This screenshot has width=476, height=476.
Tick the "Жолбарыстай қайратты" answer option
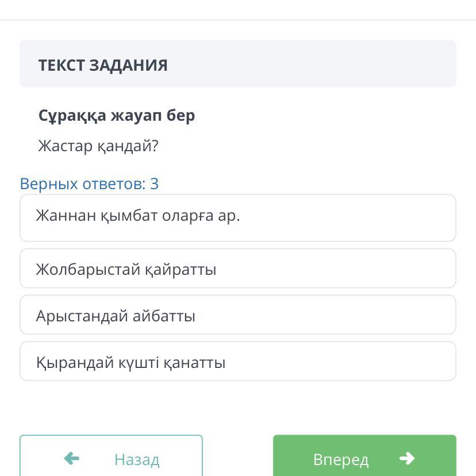pyautogui.click(x=238, y=268)
